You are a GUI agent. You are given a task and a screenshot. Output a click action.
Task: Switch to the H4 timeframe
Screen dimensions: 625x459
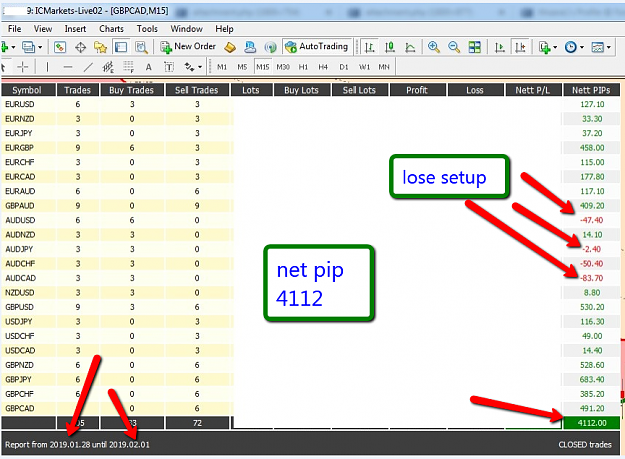323,67
